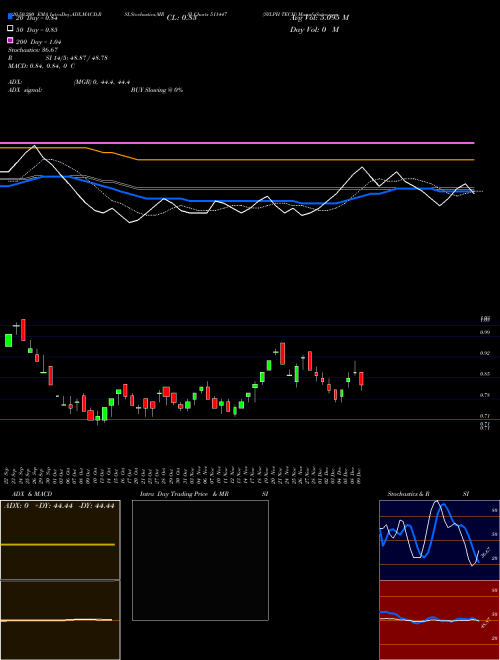Click the horizontal magenta 200-day average line
Viewport: 500px width, 660px height.
(x=237, y=143)
